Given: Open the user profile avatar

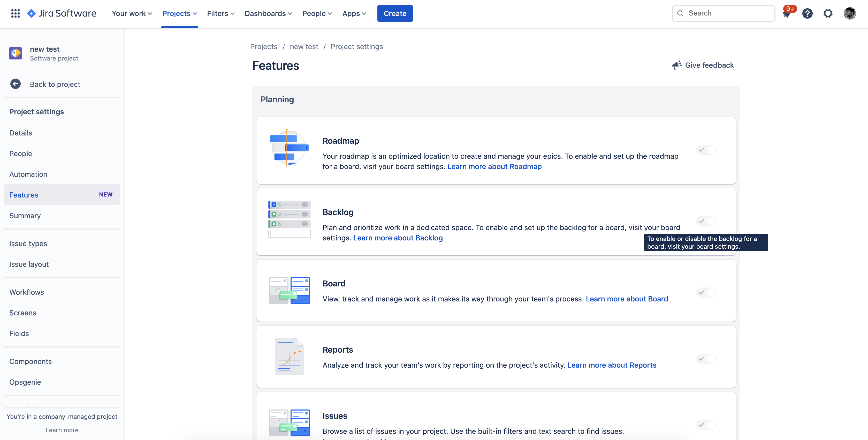Looking at the screenshot, I should pyautogui.click(x=849, y=13).
